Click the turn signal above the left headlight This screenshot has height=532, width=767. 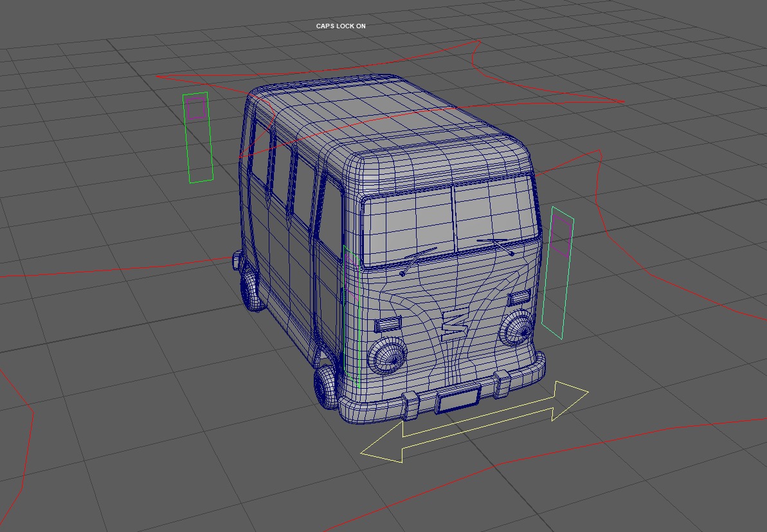coord(388,324)
